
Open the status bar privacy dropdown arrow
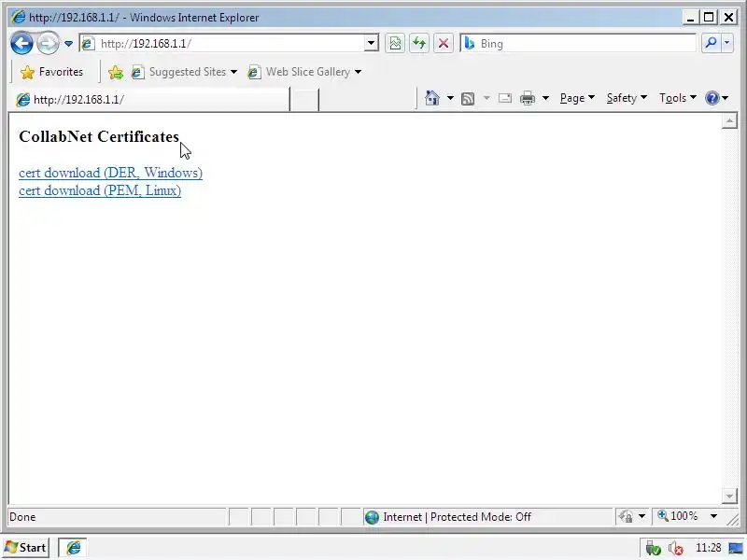tap(641, 516)
